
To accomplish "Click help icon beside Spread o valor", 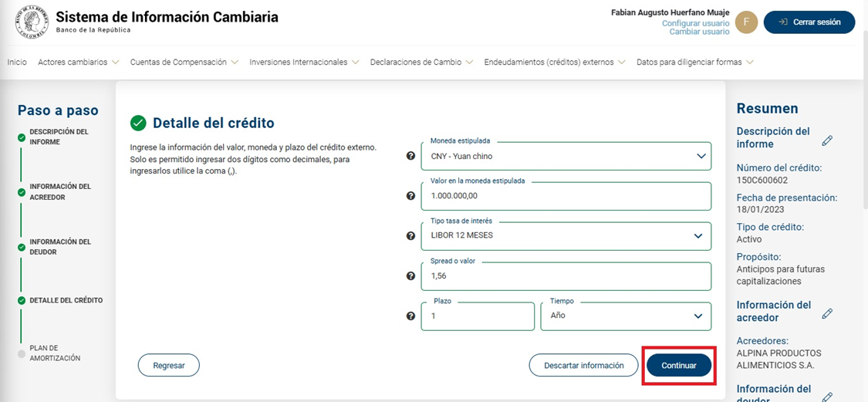I will (410, 276).
